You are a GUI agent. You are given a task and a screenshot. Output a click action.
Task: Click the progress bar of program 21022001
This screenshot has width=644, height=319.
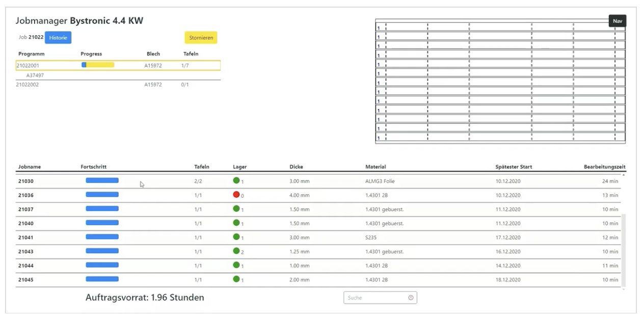tap(98, 65)
